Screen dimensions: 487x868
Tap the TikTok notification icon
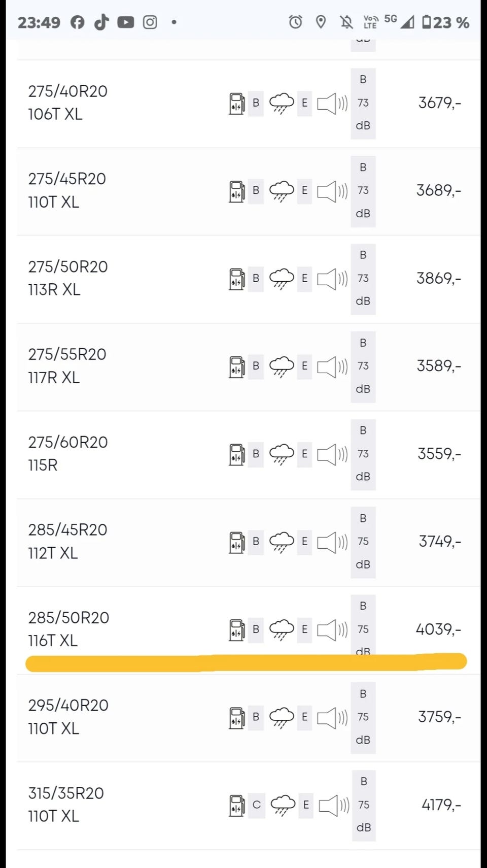(101, 22)
